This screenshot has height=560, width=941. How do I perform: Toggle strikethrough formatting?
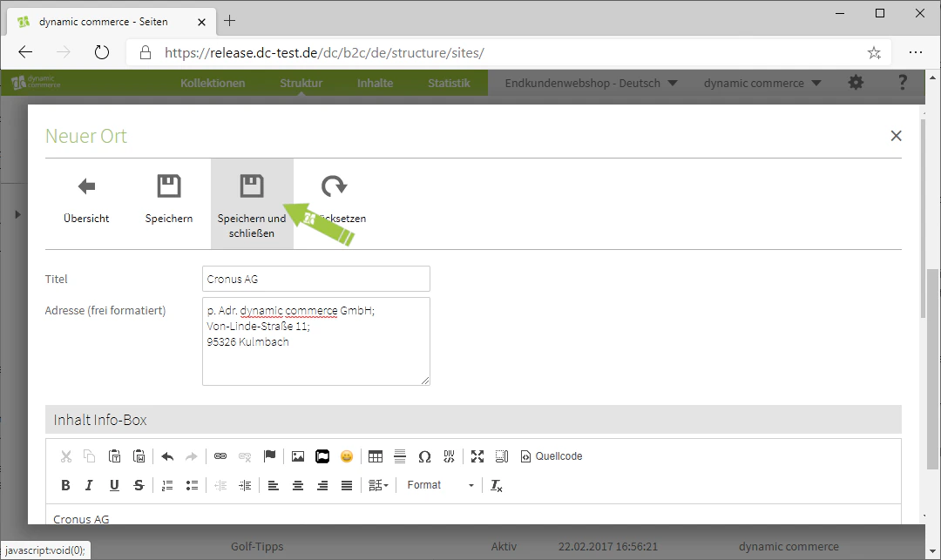pyautogui.click(x=139, y=485)
